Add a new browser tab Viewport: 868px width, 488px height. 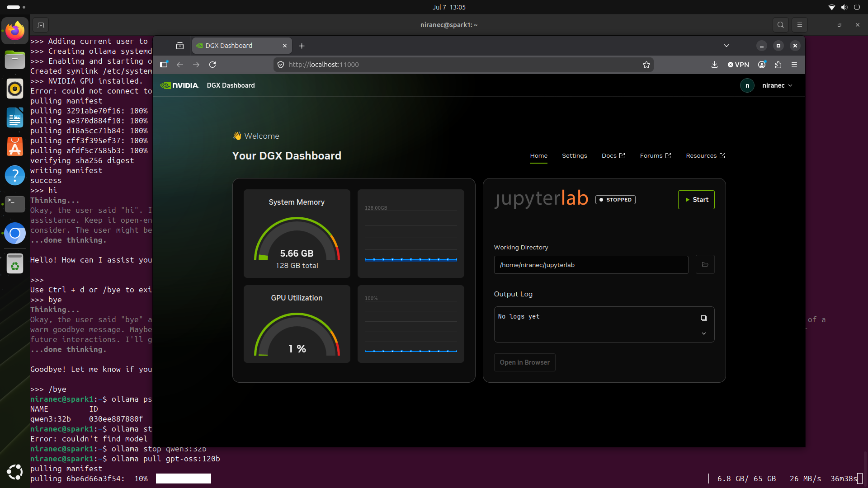tap(302, 46)
